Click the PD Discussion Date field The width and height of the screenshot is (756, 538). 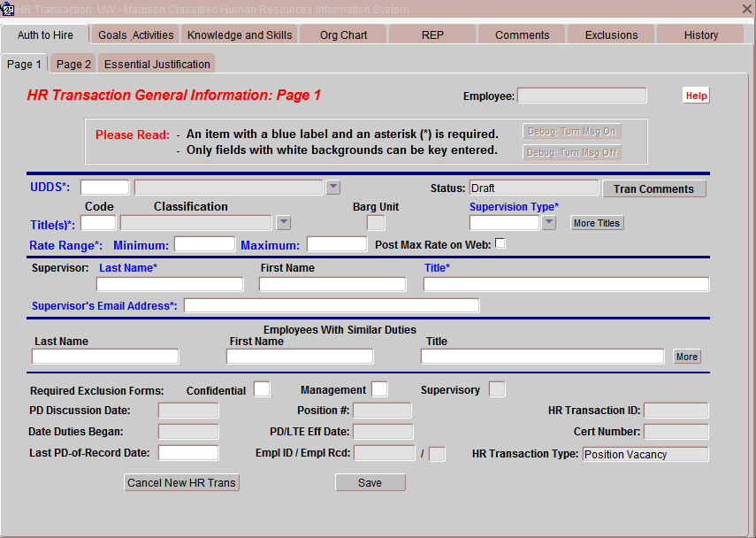pyautogui.click(x=188, y=411)
